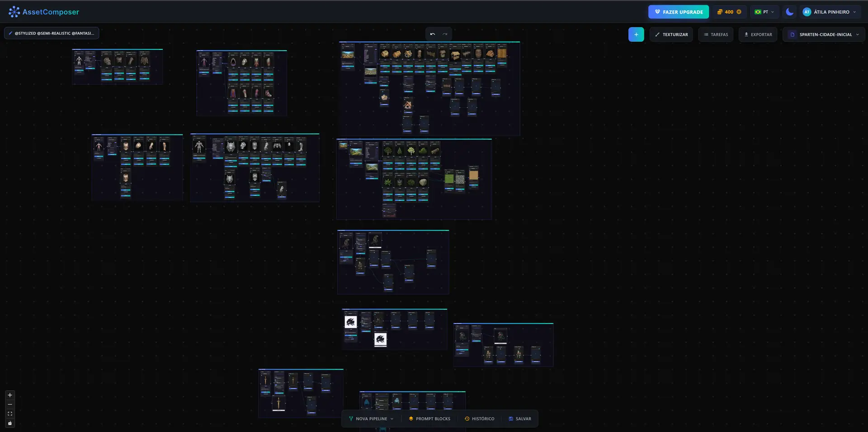Click the coin add icon beside 400
The height and width of the screenshot is (432, 868).
(x=739, y=12)
